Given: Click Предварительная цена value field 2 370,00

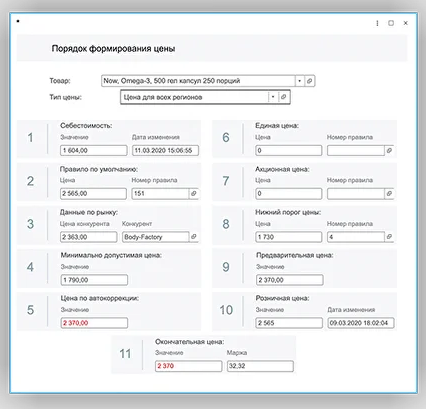Looking at the screenshot, I should [290, 280].
